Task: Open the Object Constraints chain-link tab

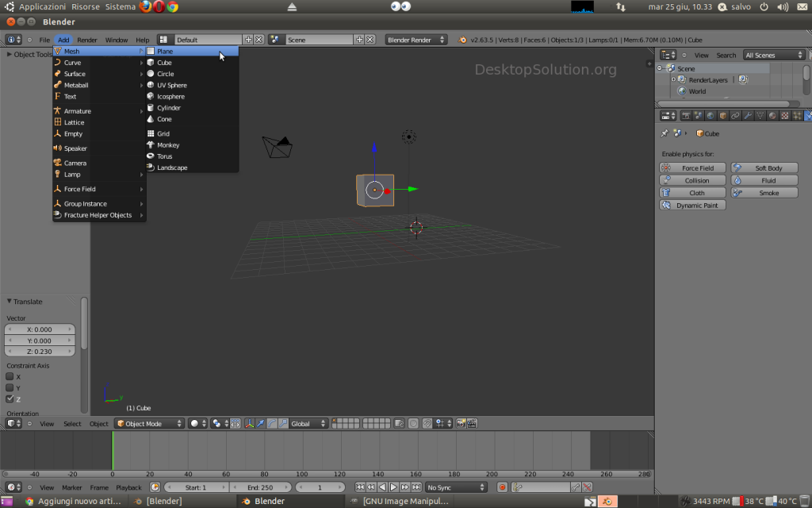Action: [x=735, y=115]
